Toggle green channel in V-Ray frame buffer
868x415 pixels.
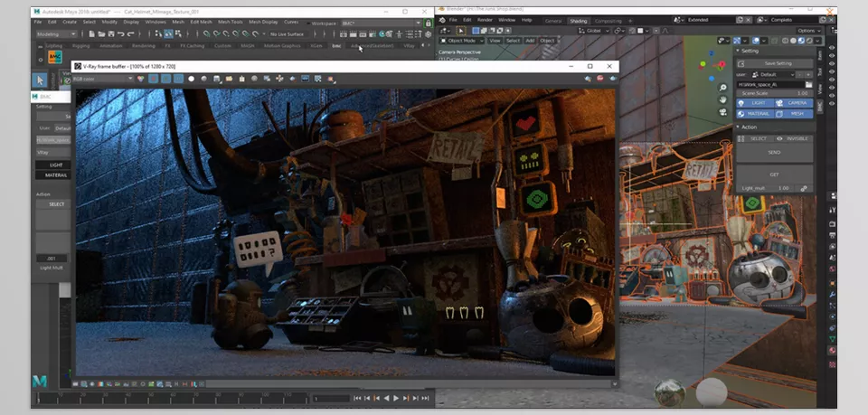(165, 79)
